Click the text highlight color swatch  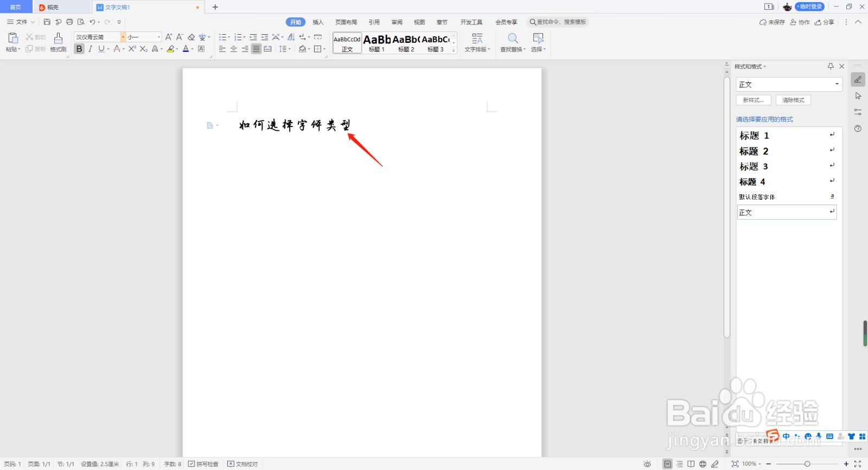click(170, 49)
